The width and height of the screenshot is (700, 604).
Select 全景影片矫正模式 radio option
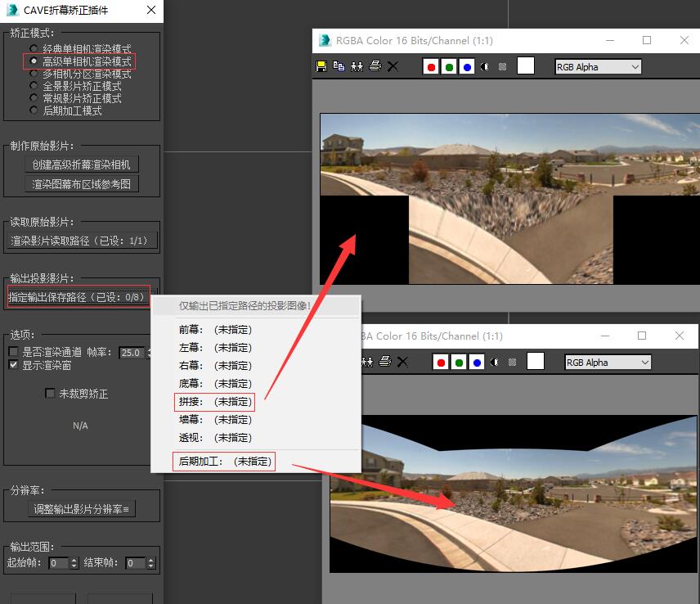pyautogui.click(x=34, y=86)
